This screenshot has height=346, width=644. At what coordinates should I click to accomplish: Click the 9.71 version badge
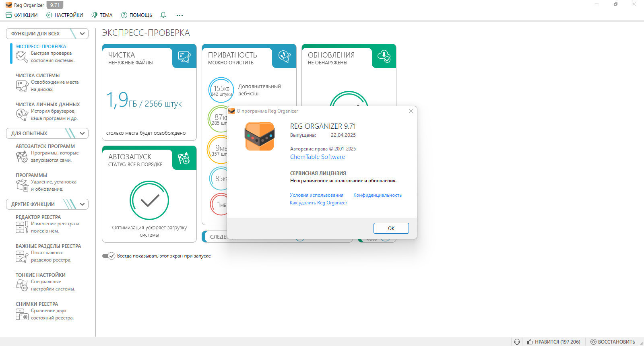pyautogui.click(x=55, y=5)
